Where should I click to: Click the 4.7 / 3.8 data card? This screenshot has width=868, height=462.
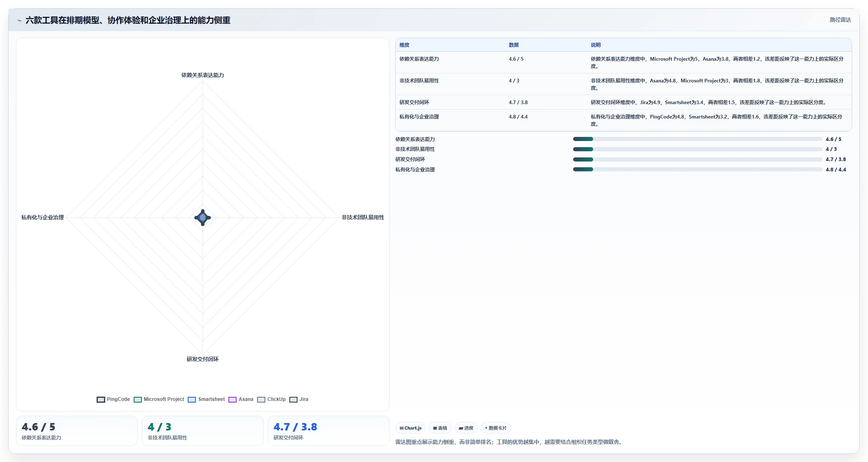tap(329, 431)
